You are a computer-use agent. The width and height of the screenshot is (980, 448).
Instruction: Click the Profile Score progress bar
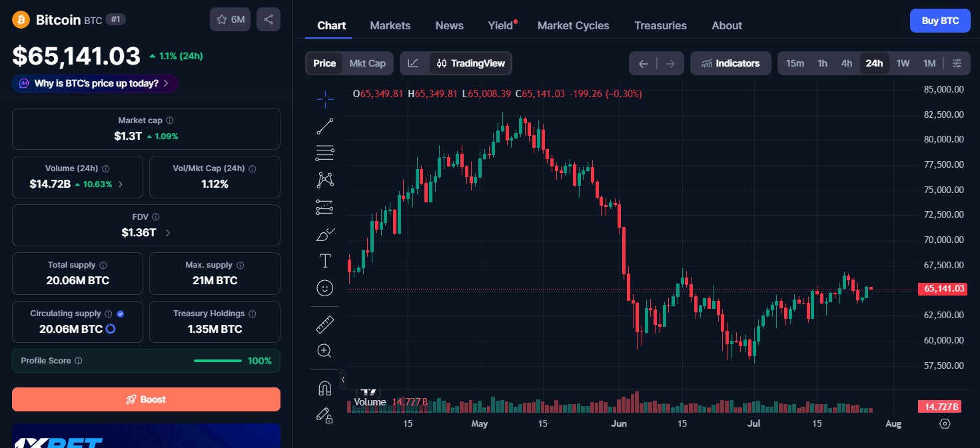218,361
